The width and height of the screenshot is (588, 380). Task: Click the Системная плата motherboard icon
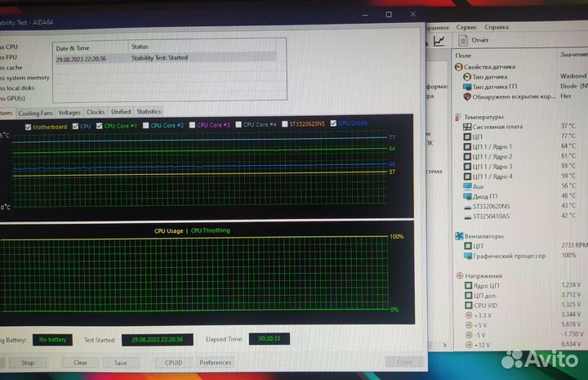tap(467, 127)
